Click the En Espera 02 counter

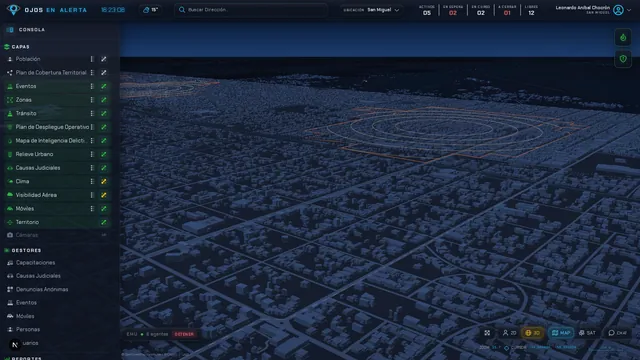(x=453, y=10)
